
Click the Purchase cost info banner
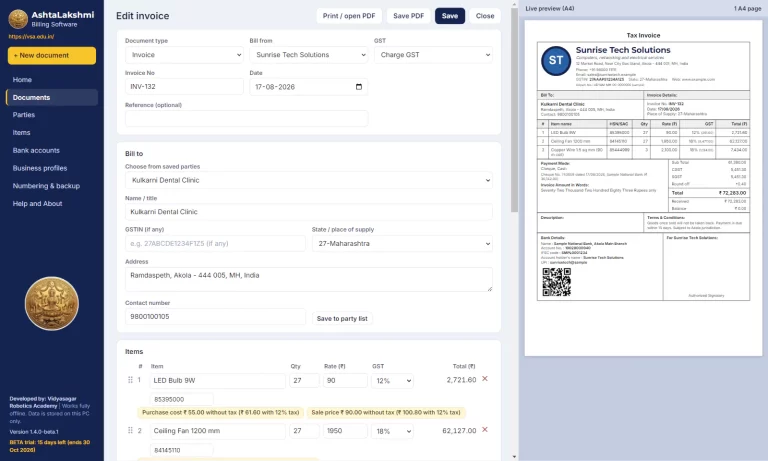(x=220, y=412)
